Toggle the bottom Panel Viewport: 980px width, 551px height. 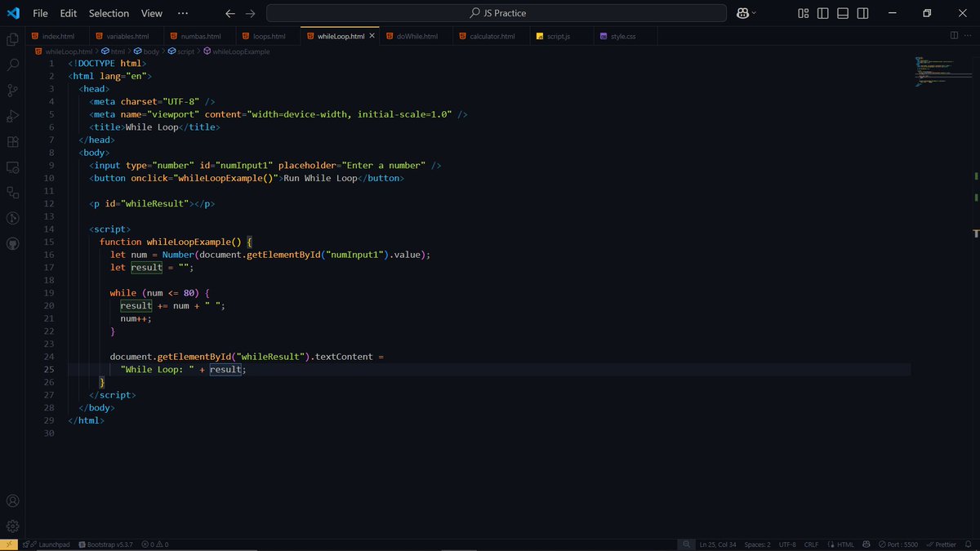[843, 13]
